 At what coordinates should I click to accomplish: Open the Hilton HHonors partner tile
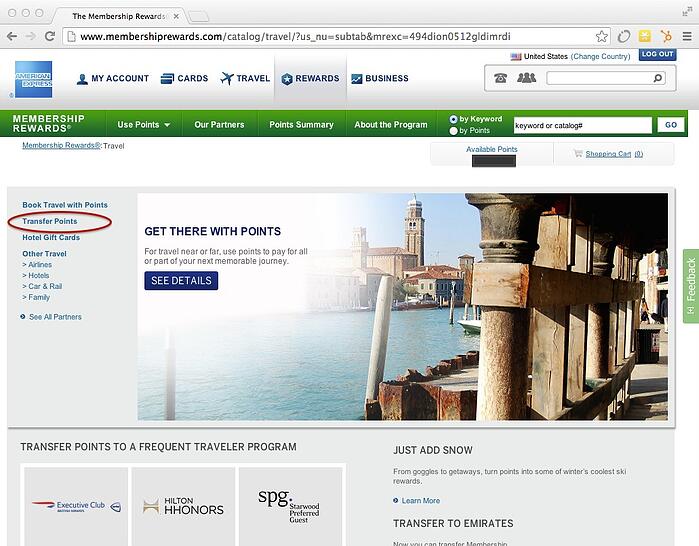(183, 506)
